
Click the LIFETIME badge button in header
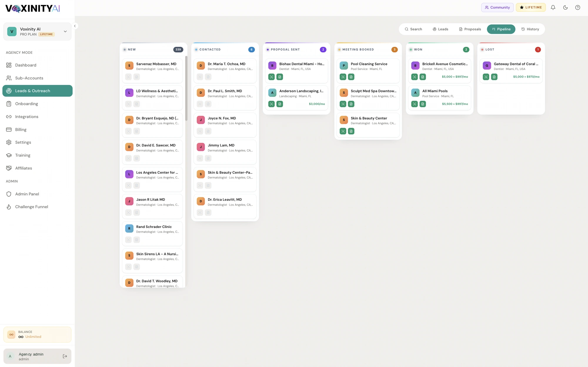coord(530,7)
